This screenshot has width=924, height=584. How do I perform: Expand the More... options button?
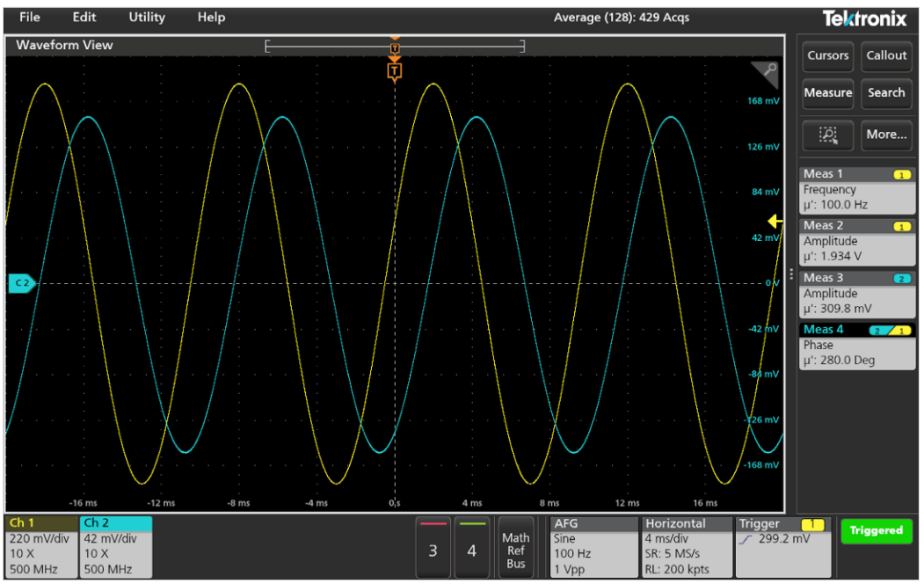[x=886, y=135]
